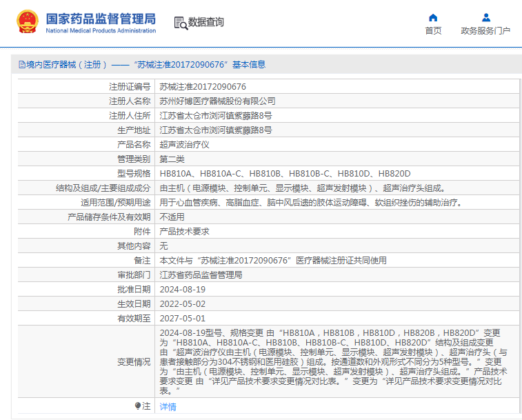Click the 审批部门 row label
The image size is (522, 420).
134,275
